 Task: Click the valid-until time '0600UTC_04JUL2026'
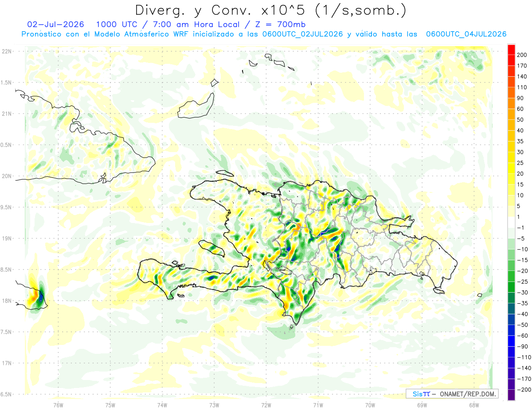pyautogui.click(x=466, y=34)
